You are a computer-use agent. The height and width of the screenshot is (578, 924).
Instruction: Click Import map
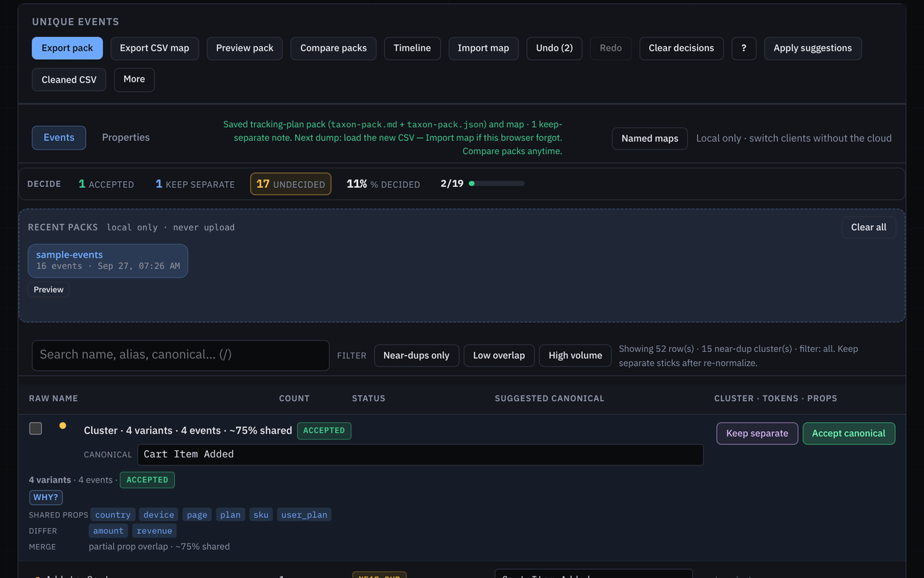click(484, 48)
